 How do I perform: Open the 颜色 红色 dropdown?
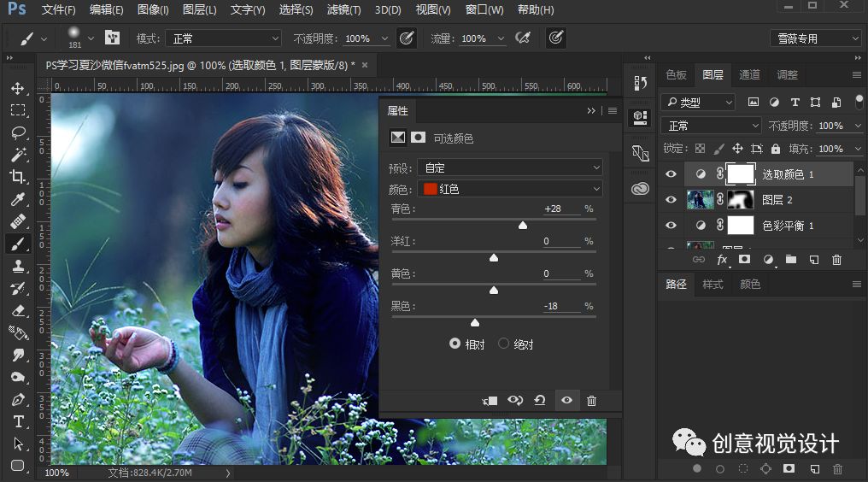pos(510,189)
